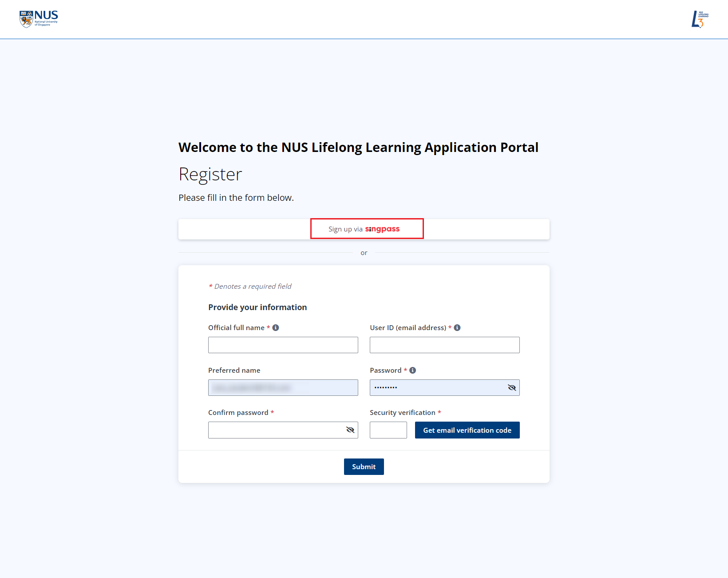Click the 'Denotes a required field' note
This screenshot has height=578, width=728.
250,287
